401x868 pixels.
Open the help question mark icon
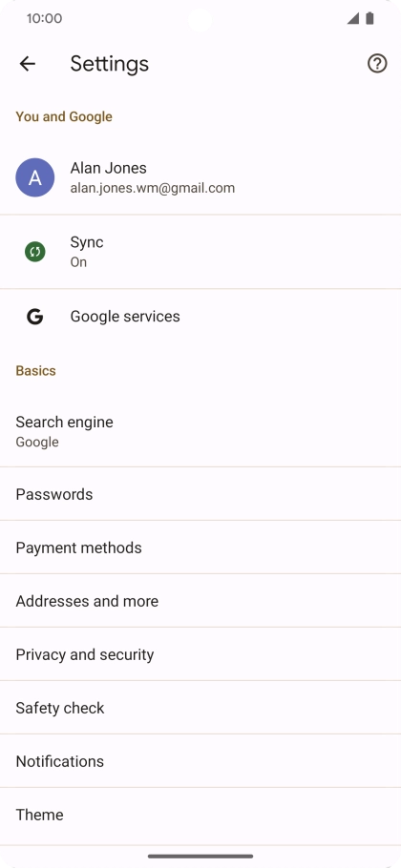377,64
